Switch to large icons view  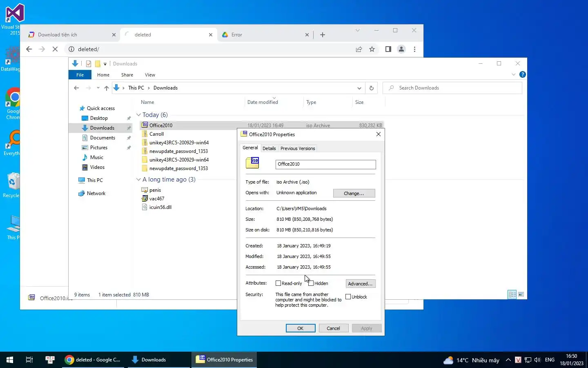521,294
